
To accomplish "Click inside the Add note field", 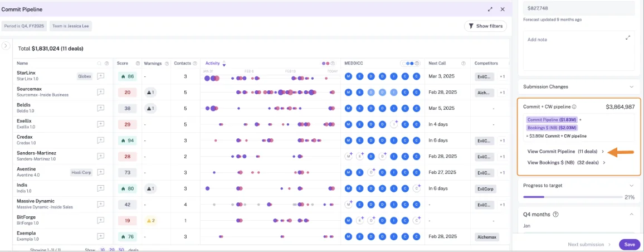I will [579, 50].
